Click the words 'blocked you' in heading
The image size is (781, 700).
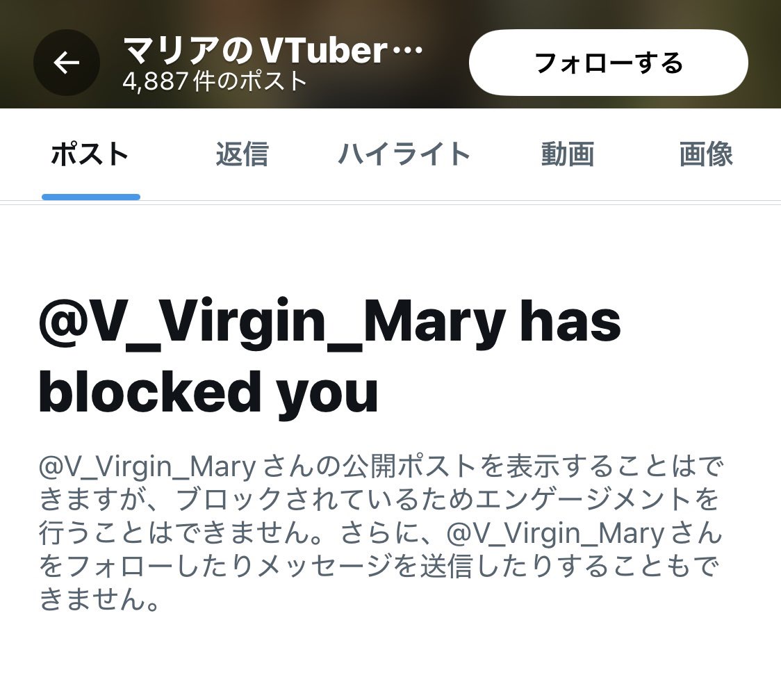208,393
